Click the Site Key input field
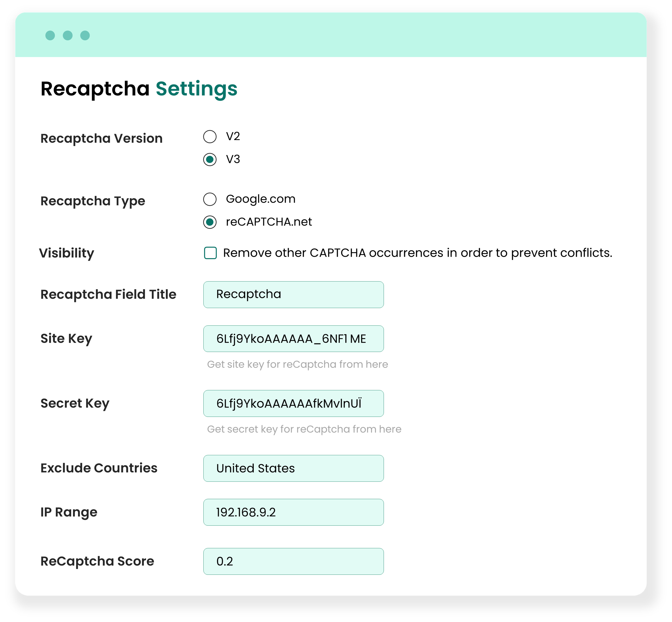 tap(293, 339)
